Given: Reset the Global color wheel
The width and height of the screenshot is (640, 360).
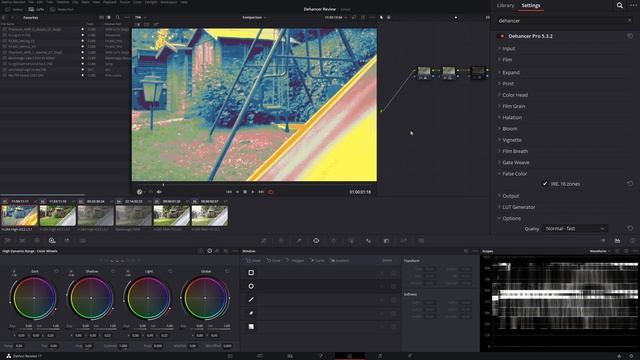Looking at the screenshot, I should (227, 271).
